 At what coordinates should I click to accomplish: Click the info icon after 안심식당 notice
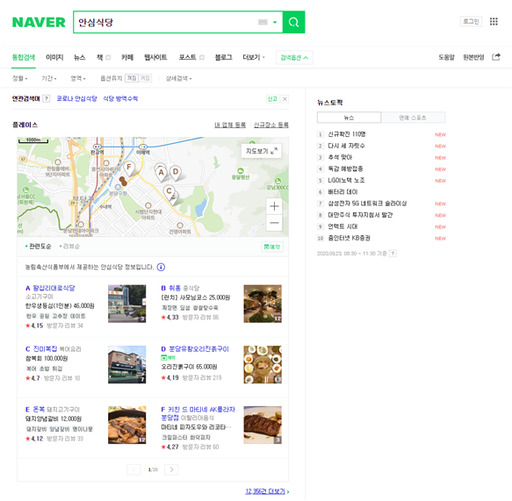(161, 267)
